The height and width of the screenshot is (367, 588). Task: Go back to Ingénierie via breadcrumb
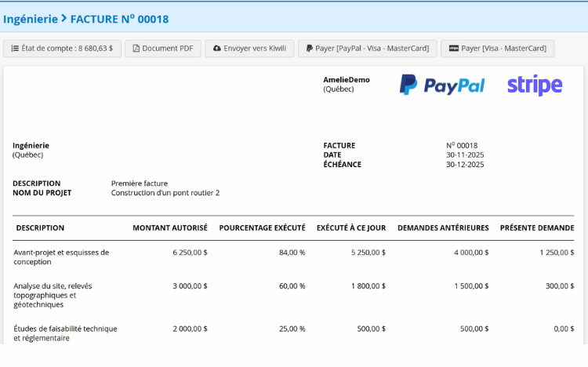pyautogui.click(x=30, y=18)
